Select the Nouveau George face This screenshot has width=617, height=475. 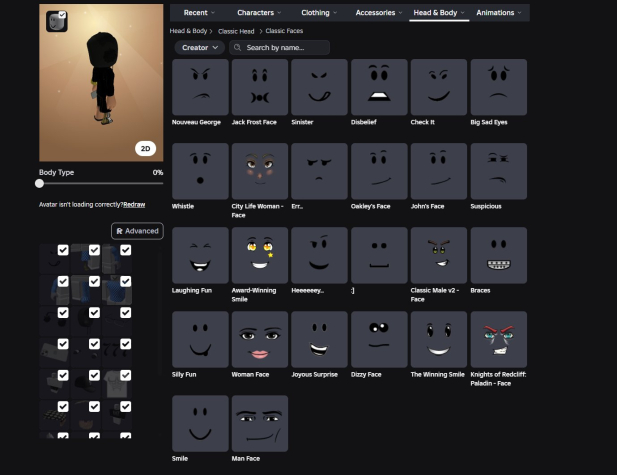200,87
